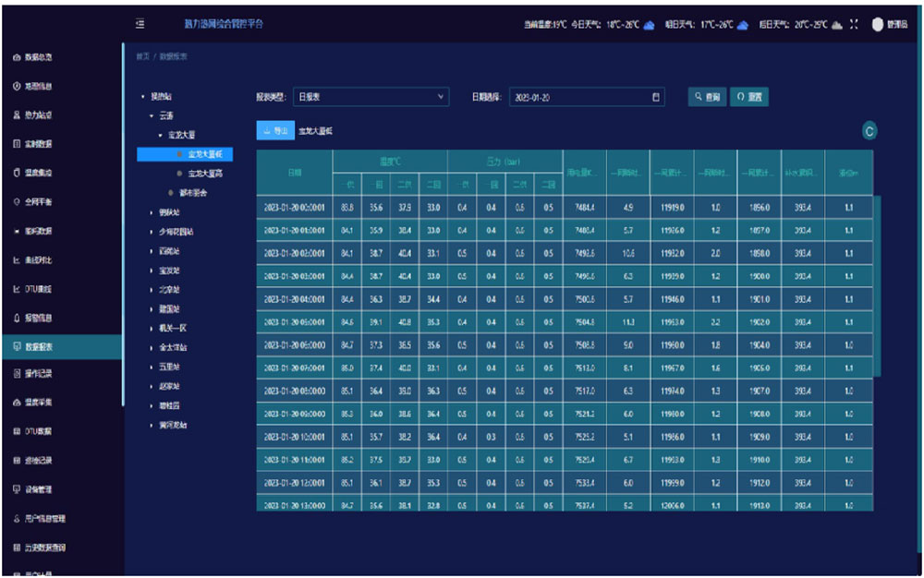Expand the 西苑站 tree node
The image size is (924, 578).
tap(152, 251)
